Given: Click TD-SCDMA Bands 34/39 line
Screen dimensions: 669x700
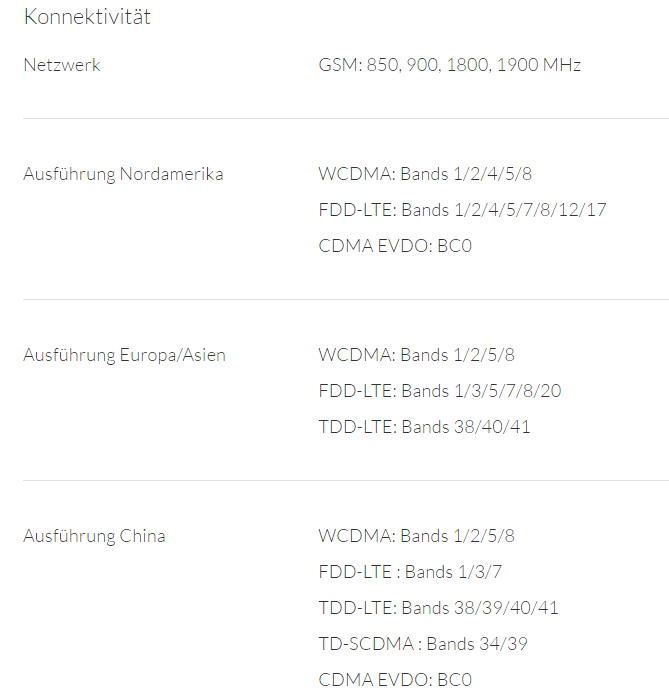Looking at the screenshot, I should 420,644.
